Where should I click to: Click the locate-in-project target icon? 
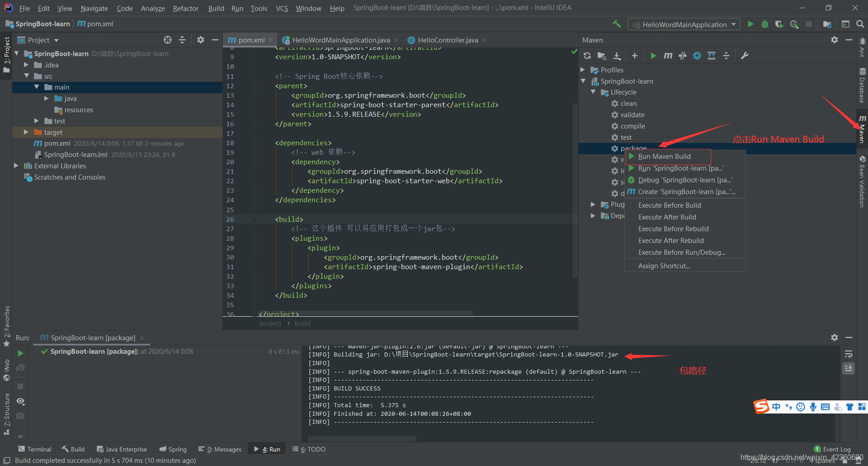click(168, 40)
